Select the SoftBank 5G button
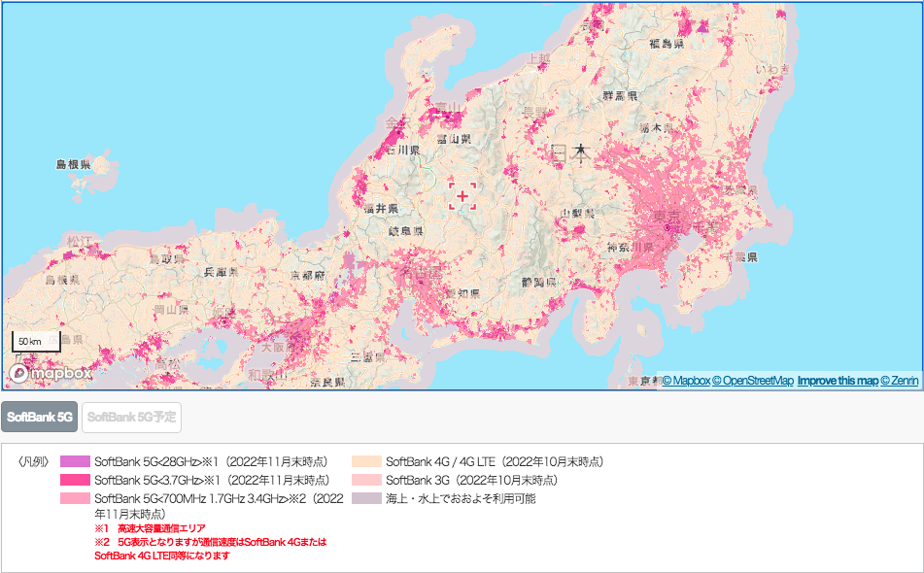Viewport: 924px width, 573px height. 37,418
